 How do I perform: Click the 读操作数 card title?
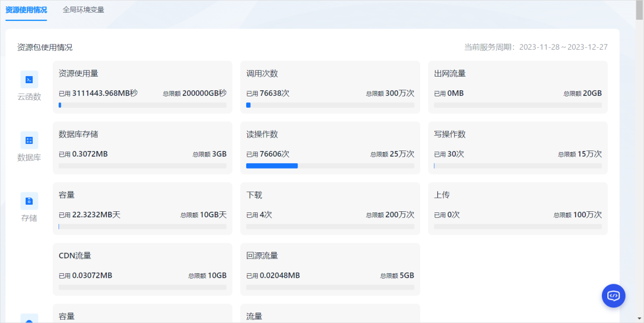click(262, 134)
